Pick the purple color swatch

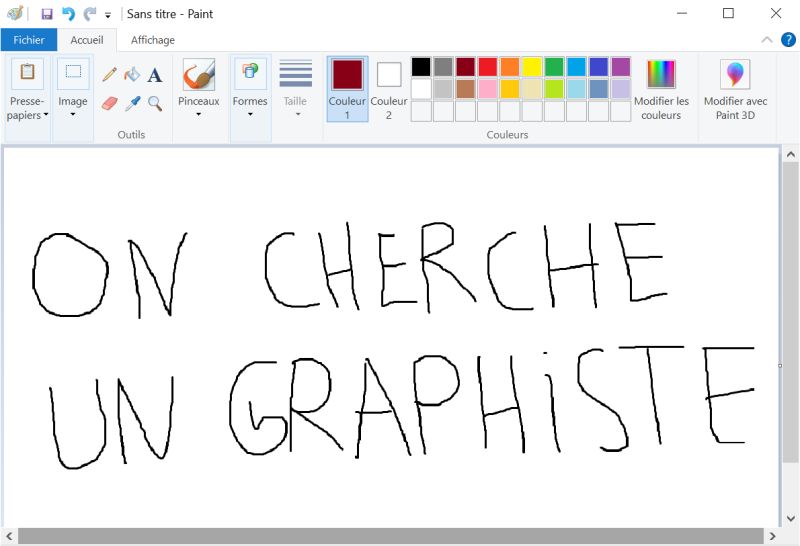621,67
